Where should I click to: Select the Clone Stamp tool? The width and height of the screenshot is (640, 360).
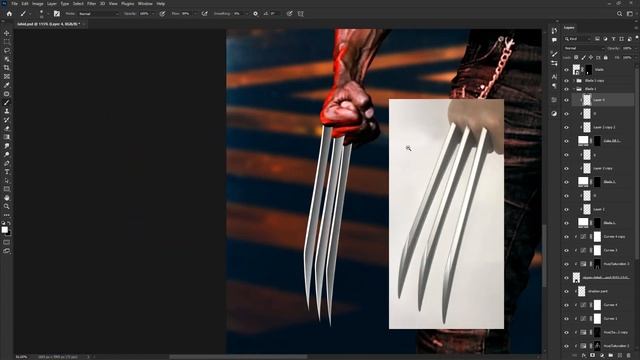(7, 111)
